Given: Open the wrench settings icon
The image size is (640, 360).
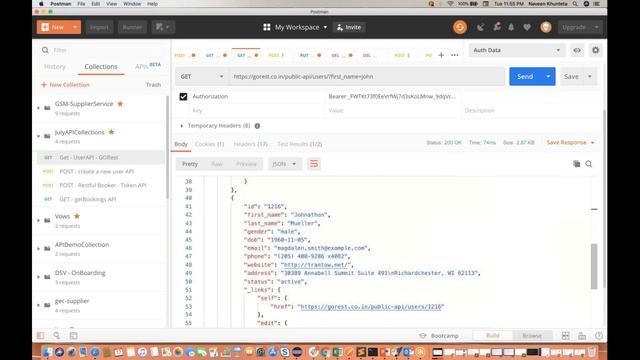Looking at the screenshot, I should tap(497, 27).
